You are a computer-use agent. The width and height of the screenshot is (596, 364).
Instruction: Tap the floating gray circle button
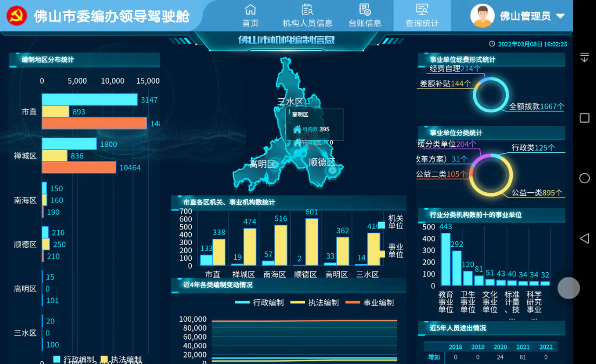click(x=568, y=288)
